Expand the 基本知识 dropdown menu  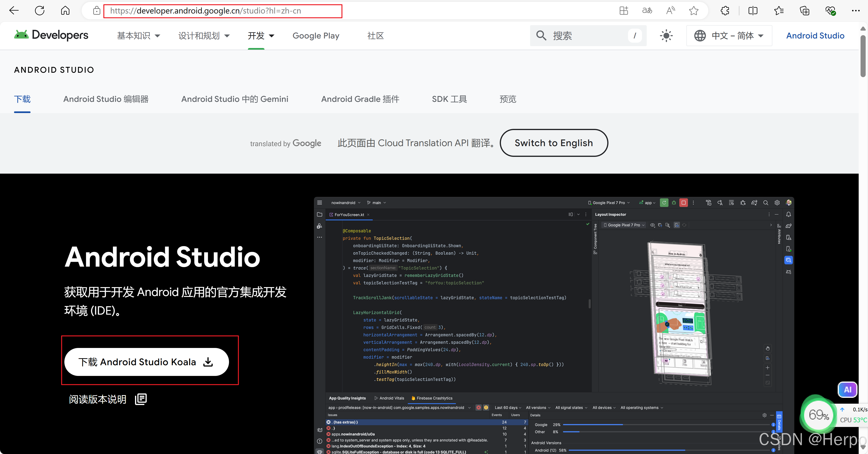point(138,35)
